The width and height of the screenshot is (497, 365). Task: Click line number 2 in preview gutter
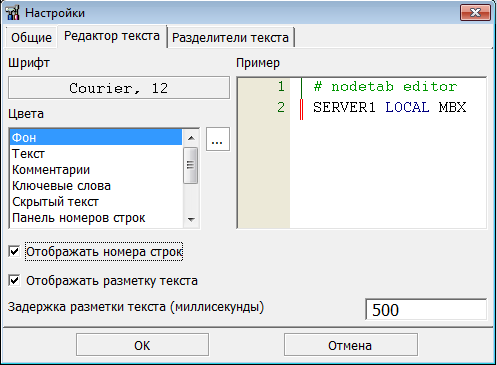coord(281,107)
